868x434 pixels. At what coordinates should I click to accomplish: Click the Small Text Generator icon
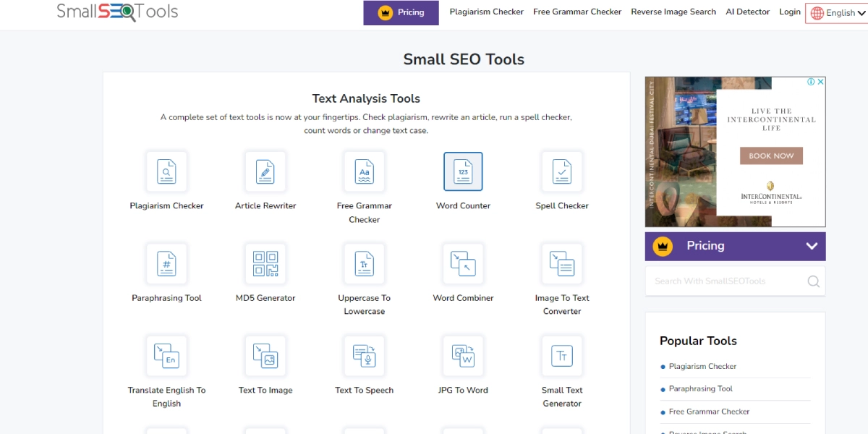click(562, 356)
